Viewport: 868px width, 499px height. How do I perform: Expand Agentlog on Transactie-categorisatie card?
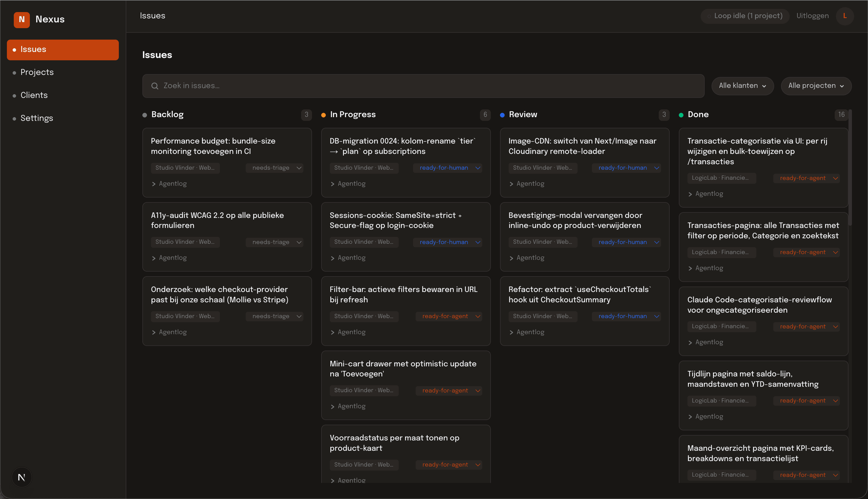(706, 194)
